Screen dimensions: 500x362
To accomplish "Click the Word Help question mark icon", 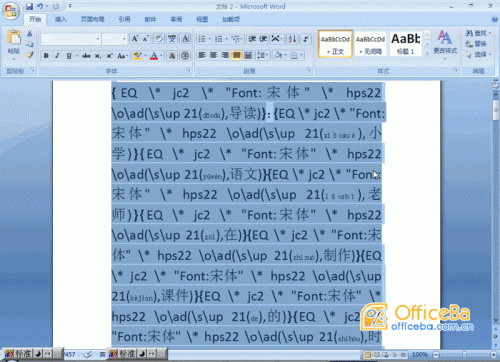I will pyautogui.click(x=495, y=19).
